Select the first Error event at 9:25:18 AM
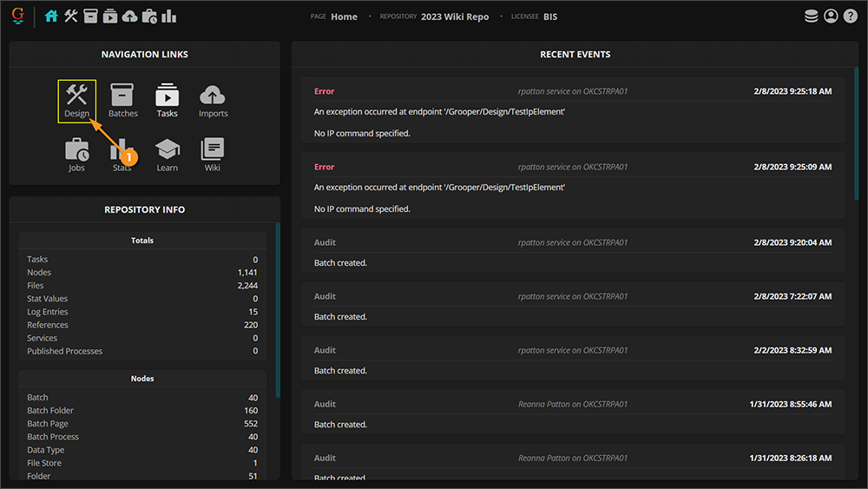The width and height of the screenshot is (868, 489). pyautogui.click(x=573, y=111)
